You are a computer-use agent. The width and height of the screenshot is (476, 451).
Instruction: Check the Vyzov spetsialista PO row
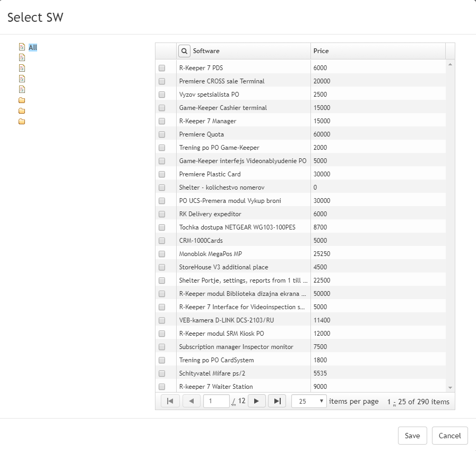(162, 95)
